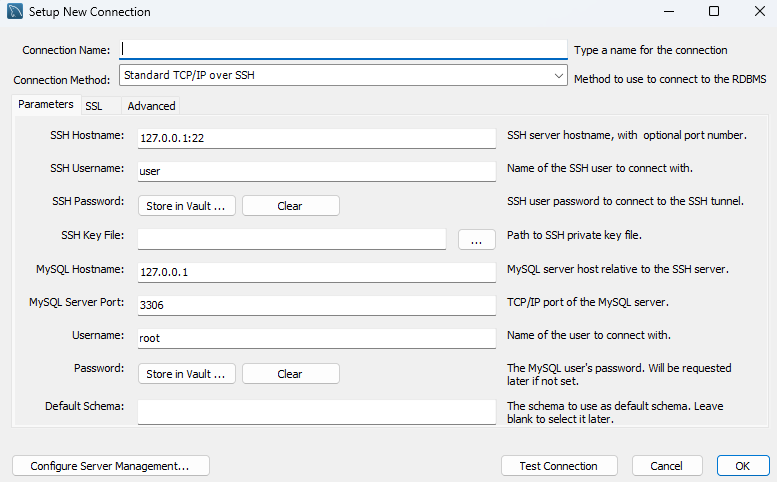Maximize the Setup New Connection window
The height and width of the screenshot is (482, 777).
[x=714, y=11]
